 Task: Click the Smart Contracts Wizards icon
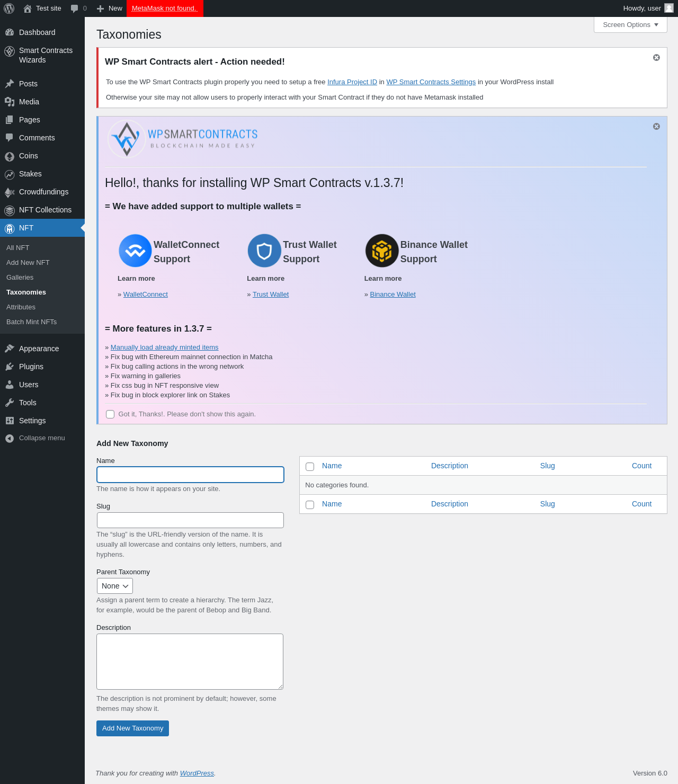10,51
